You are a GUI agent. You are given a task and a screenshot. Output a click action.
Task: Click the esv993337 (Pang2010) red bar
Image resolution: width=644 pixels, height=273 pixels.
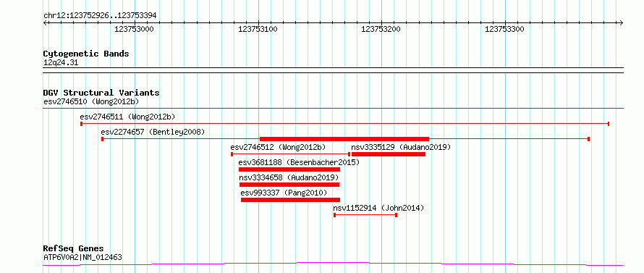click(x=290, y=200)
